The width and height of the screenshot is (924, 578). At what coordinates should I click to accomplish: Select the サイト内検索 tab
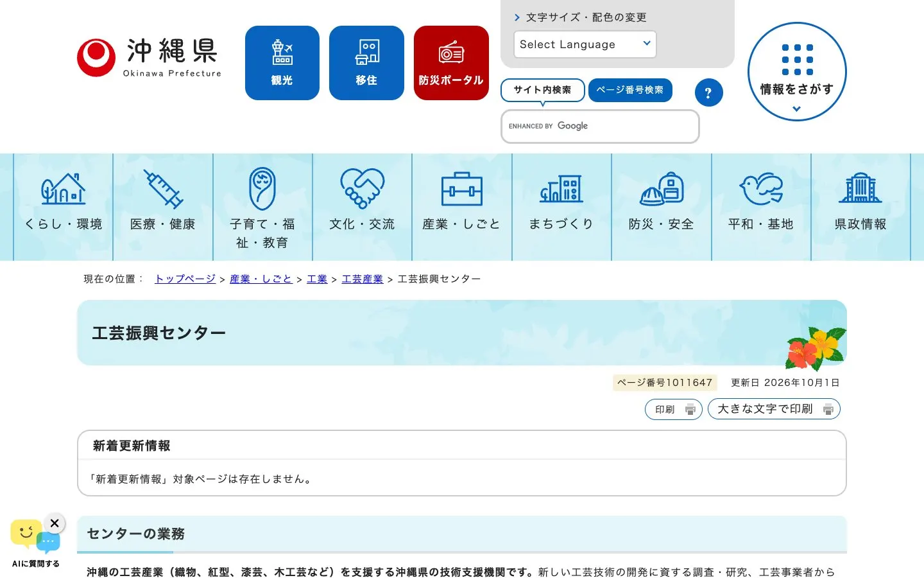tap(542, 90)
